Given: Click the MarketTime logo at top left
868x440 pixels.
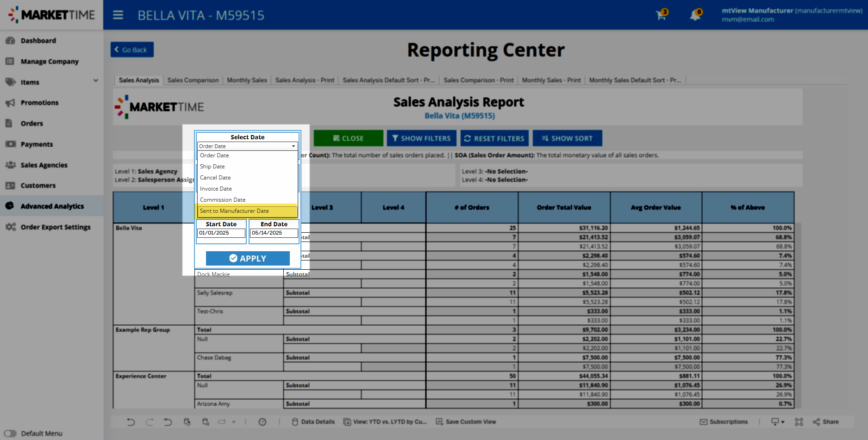Looking at the screenshot, I should click(51, 15).
